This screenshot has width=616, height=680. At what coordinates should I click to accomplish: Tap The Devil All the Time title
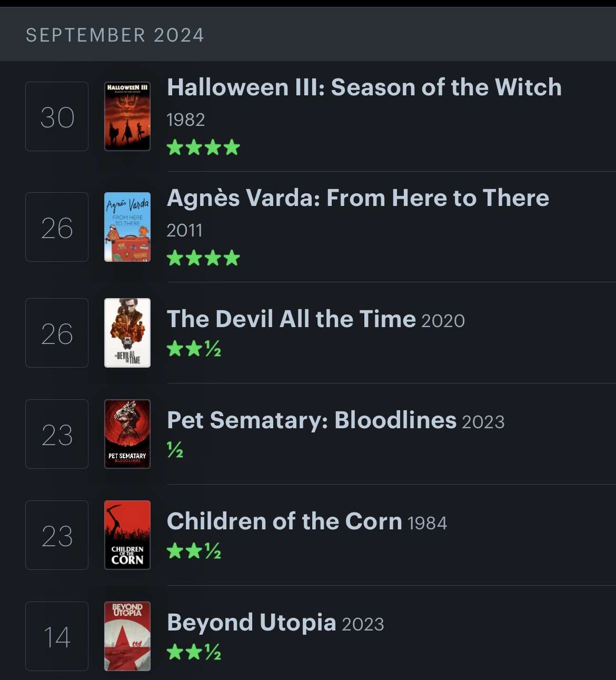(x=291, y=319)
